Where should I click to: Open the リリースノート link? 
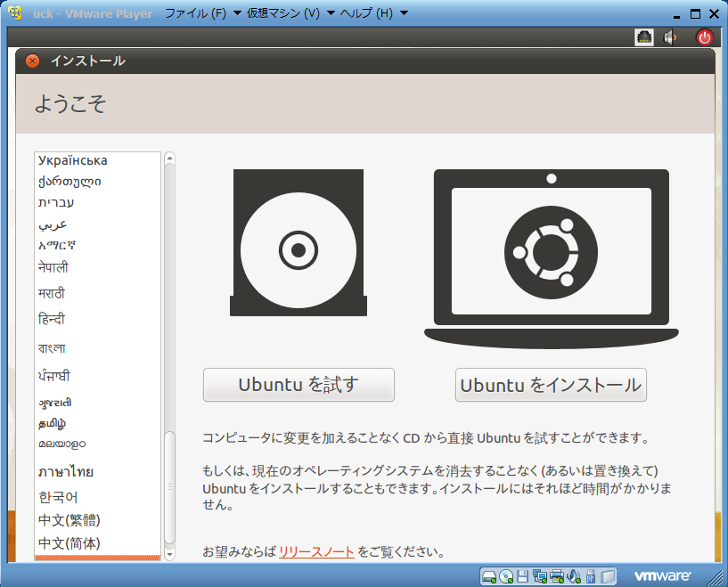click(x=316, y=551)
